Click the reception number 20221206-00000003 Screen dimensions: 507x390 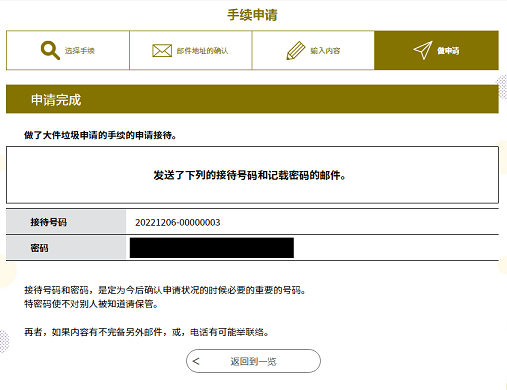pos(178,222)
